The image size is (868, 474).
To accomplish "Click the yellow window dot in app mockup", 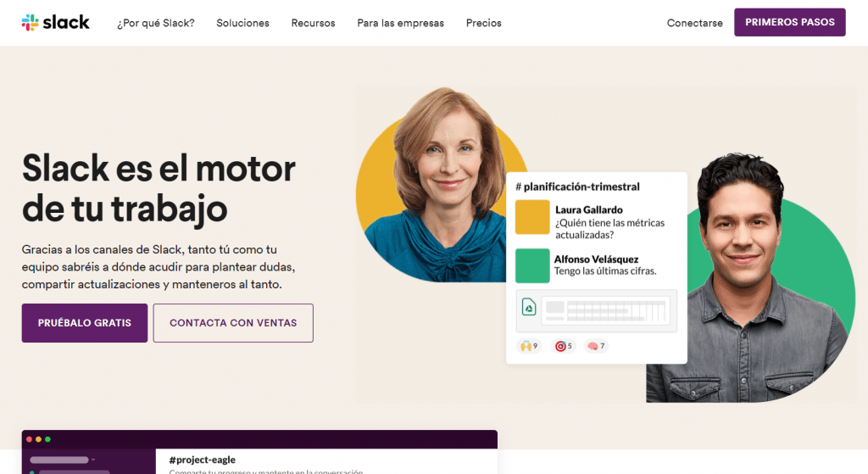I will pyautogui.click(x=38, y=439).
